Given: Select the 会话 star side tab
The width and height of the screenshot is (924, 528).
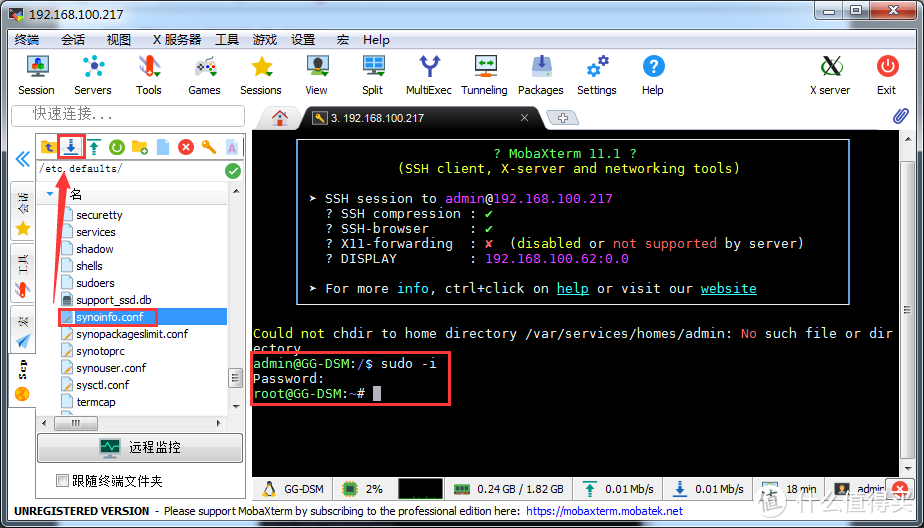Looking at the screenshot, I should (x=22, y=211).
